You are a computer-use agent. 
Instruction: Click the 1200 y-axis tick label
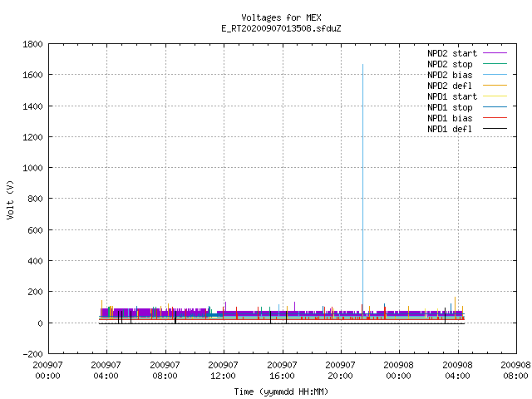[x=32, y=137]
